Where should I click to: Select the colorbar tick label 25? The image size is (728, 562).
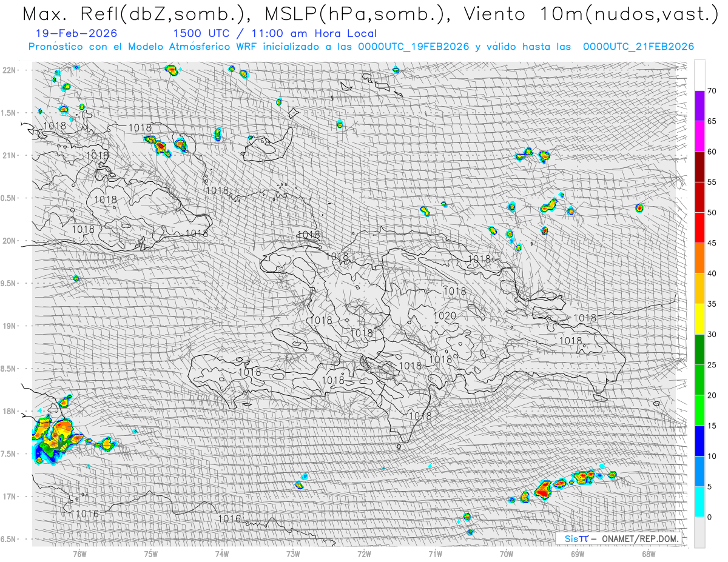point(712,364)
